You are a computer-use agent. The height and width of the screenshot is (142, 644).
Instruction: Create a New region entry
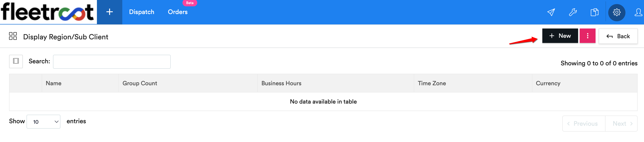[x=560, y=36]
